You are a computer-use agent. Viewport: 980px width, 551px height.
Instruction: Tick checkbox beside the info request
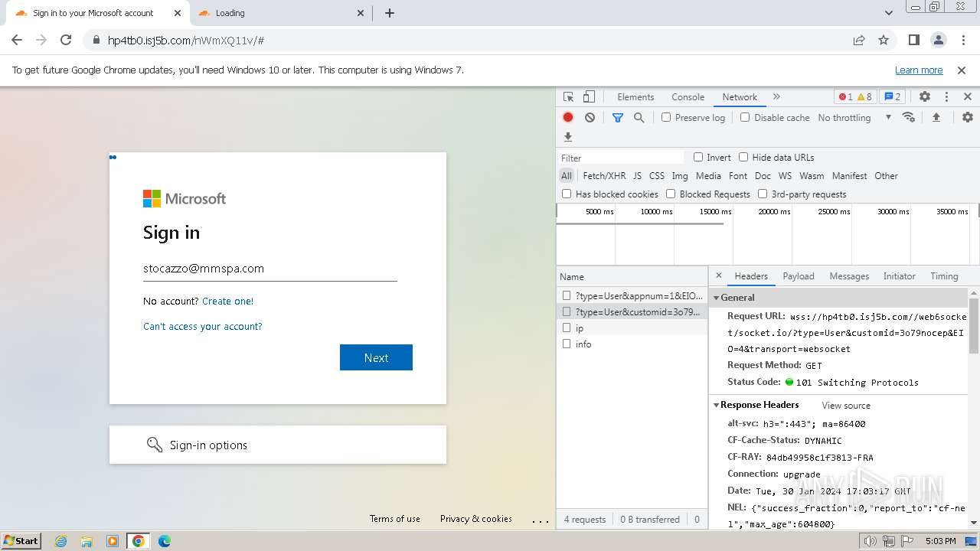tap(567, 344)
